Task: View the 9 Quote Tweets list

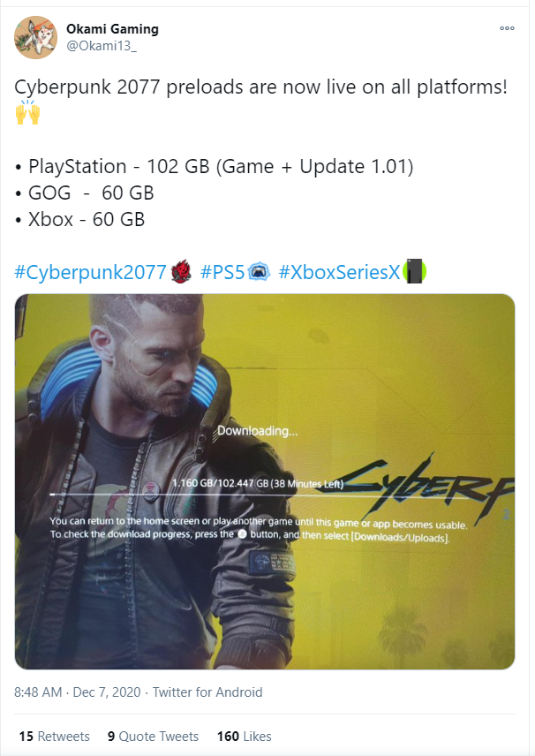Action: 154,737
